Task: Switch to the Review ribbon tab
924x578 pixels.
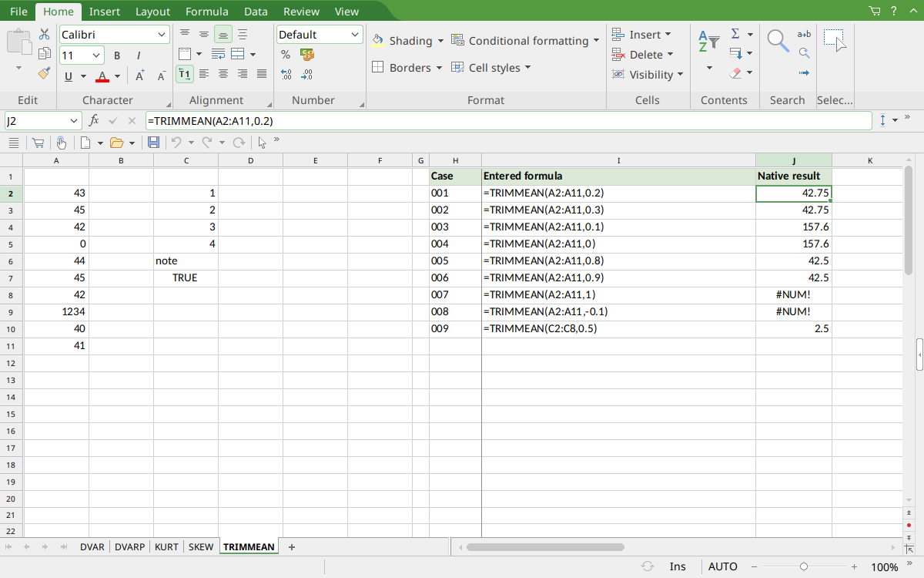Action: (301, 12)
